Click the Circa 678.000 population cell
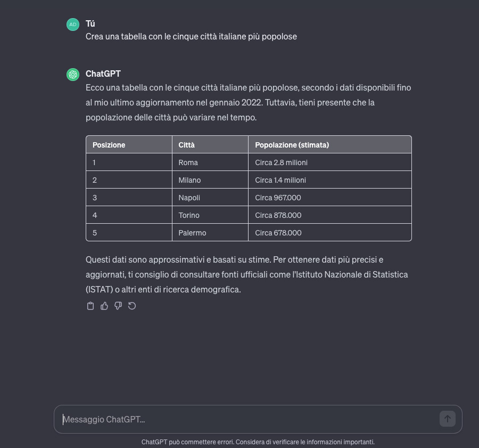 pos(278,233)
